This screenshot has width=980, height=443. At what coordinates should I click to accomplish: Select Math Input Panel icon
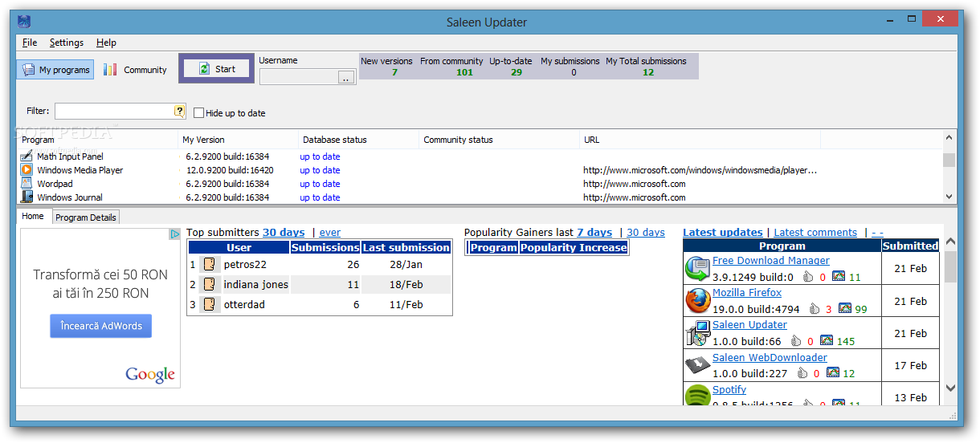[x=27, y=156]
